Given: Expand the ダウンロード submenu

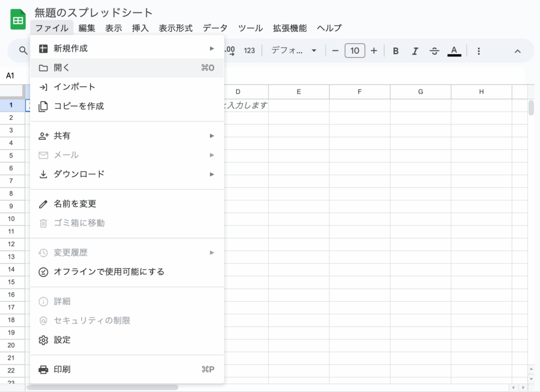Looking at the screenshot, I should tap(211, 174).
